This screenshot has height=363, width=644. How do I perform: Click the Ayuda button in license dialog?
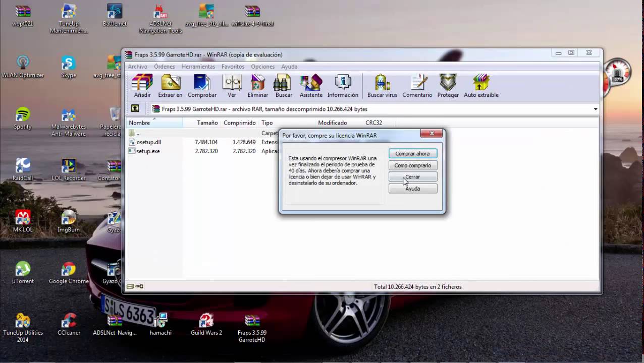[412, 189]
